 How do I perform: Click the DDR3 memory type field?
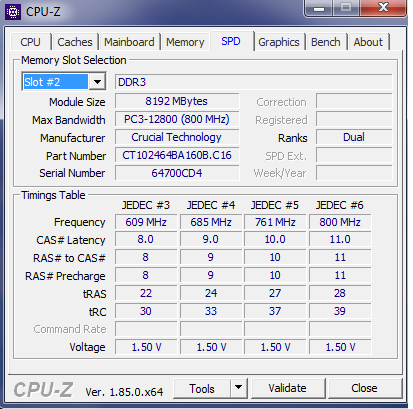click(253, 82)
